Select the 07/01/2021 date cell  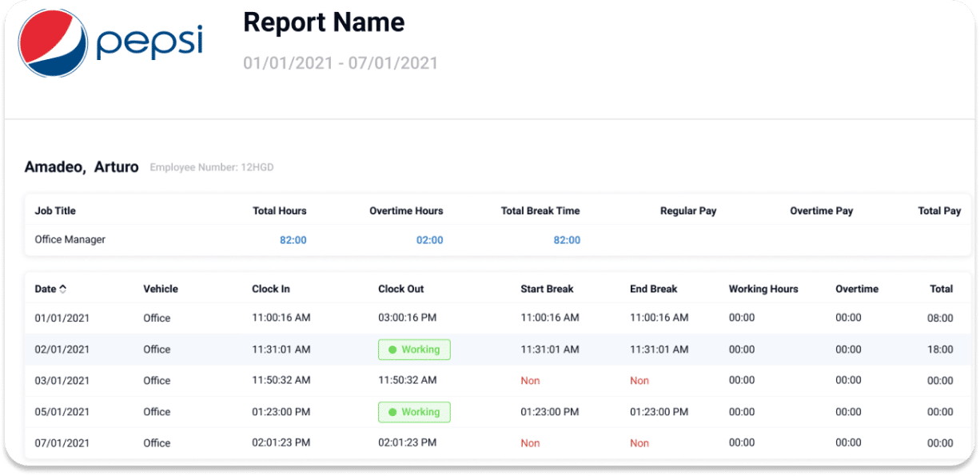62,443
